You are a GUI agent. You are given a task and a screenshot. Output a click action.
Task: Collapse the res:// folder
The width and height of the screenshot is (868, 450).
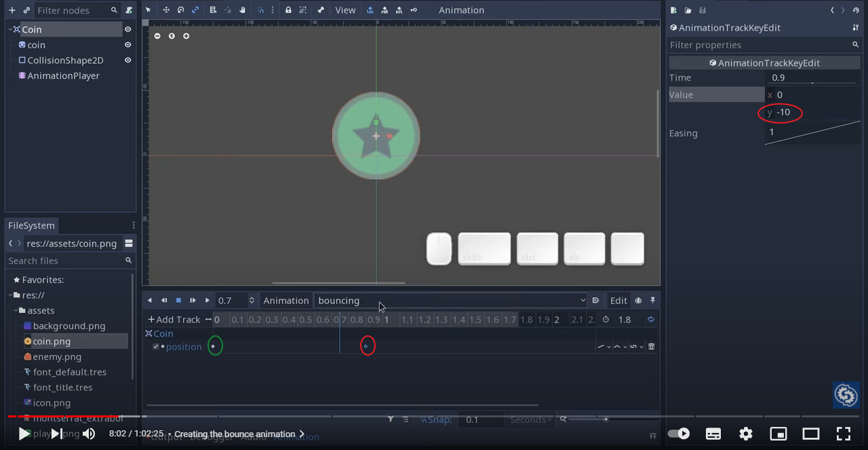tap(10, 295)
